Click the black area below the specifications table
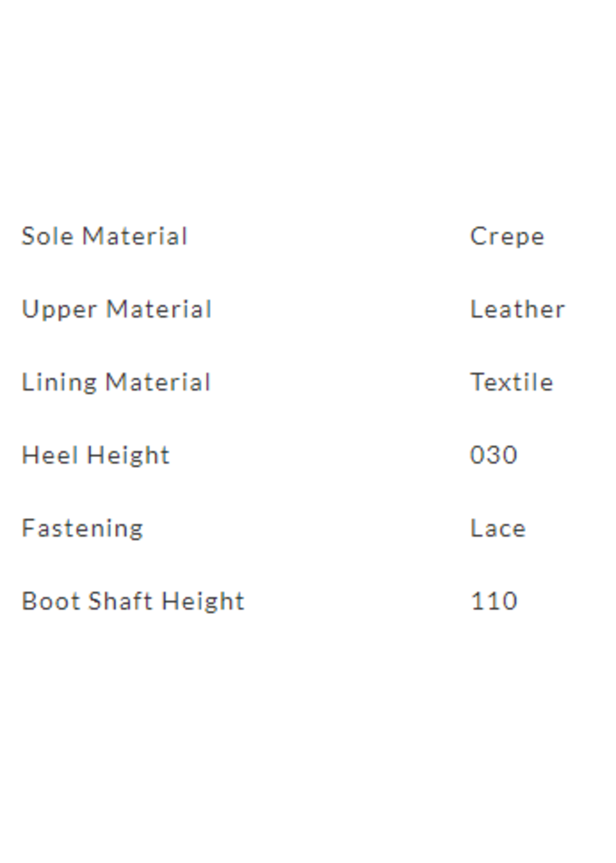The width and height of the screenshot is (616, 863). (308, 763)
